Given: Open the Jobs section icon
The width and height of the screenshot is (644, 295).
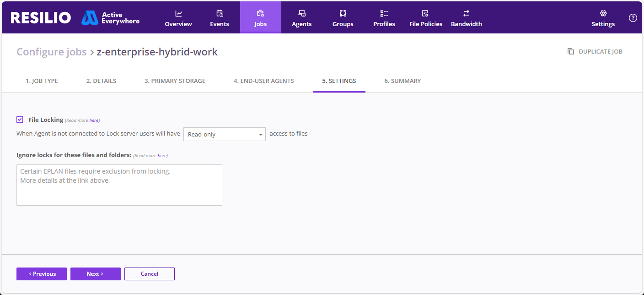Looking at the screenshot, I should (x=261, y=13).
